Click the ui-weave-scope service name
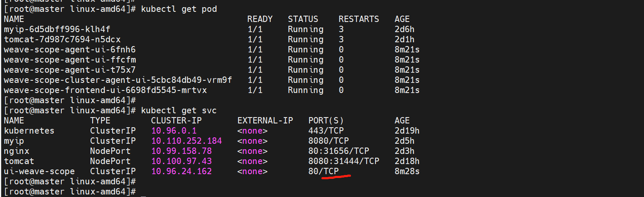 pos(39,171)
